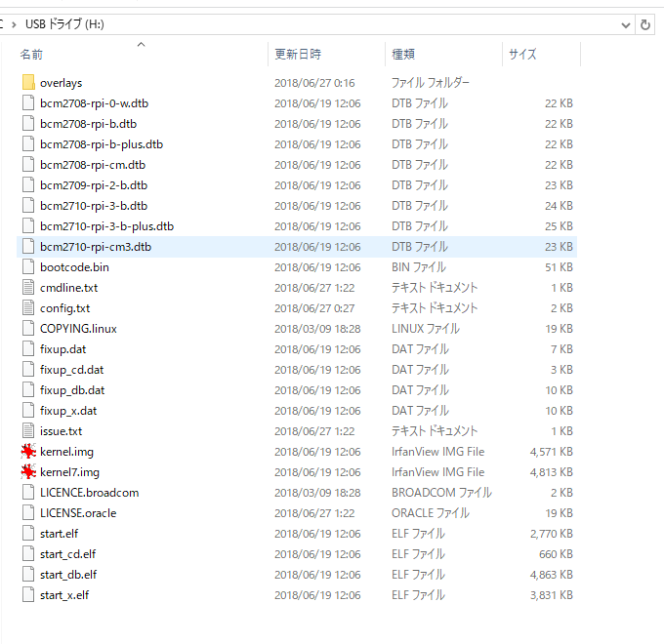The width and height of the screenshot is (664, 644).
Task: Click the config.txt text document icon
Action: [x=28, y=308]
